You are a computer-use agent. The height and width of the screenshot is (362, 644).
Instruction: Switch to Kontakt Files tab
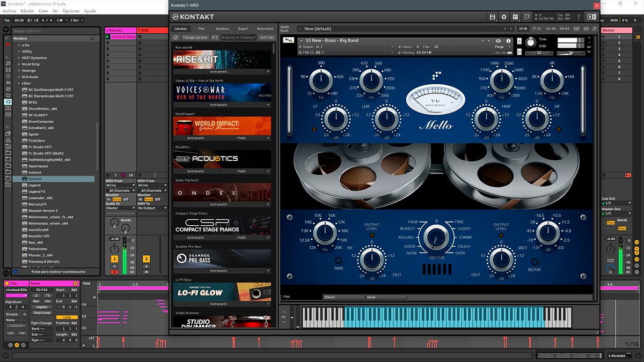tap(201, 28)
